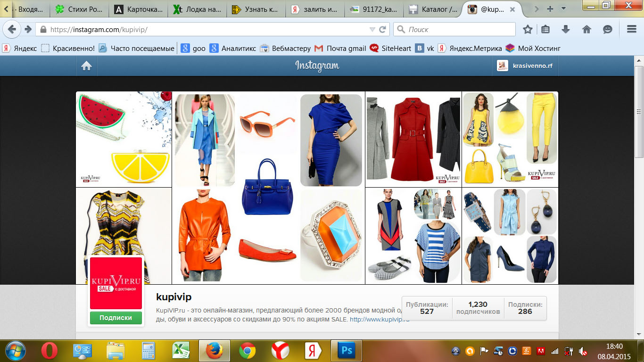This screenshot has height=362, width=644.
Task: View the 1,230 подписчиков followers list
Action: point(478,308)
